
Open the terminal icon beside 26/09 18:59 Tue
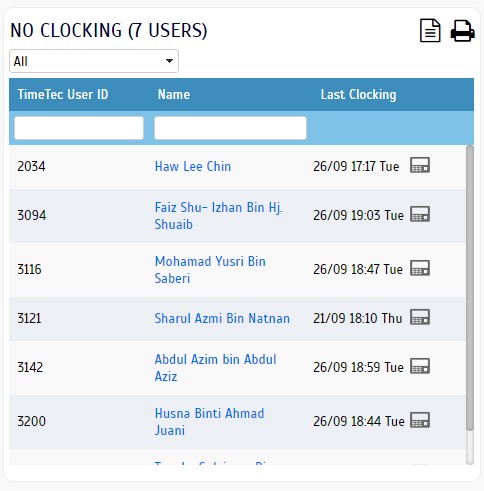pyautogui.click(x=420, y=366)
